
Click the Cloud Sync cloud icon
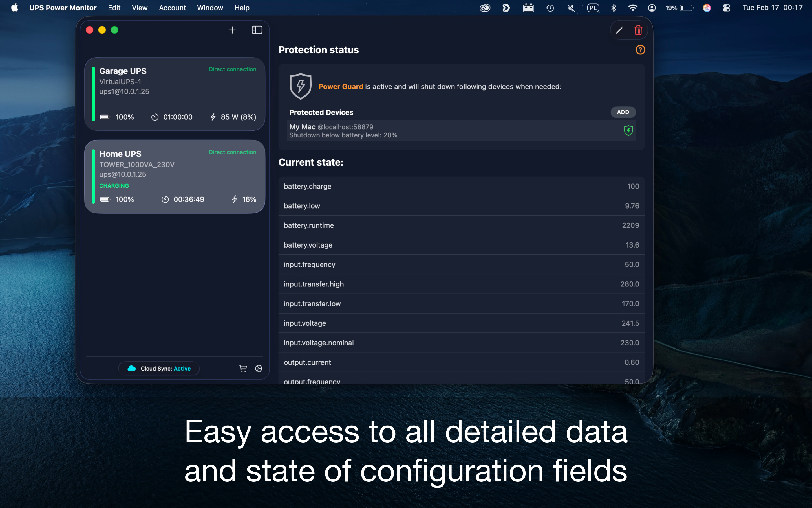click(132, 369)
